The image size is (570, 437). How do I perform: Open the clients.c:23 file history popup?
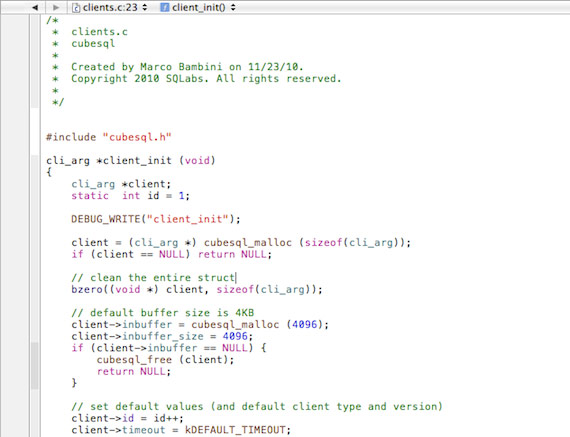(110, 7)
